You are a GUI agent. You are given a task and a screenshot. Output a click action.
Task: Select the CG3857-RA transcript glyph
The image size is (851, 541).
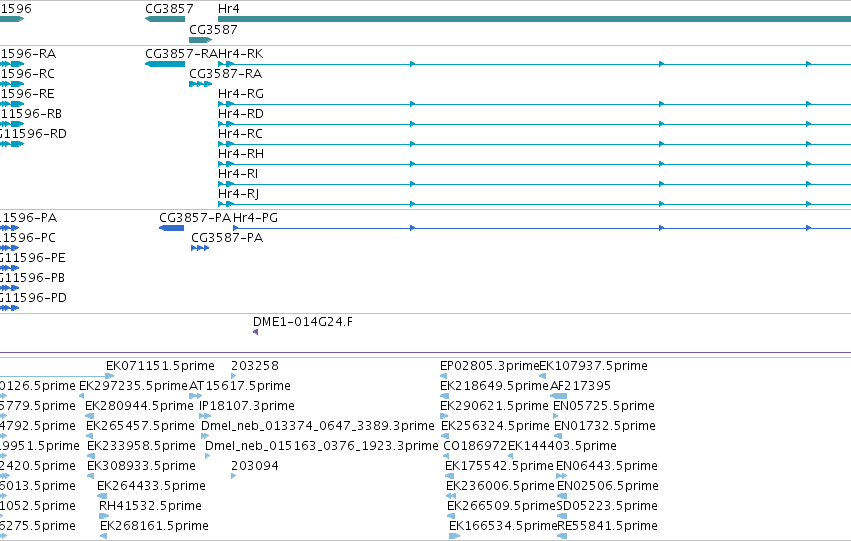tap(165, 64)
